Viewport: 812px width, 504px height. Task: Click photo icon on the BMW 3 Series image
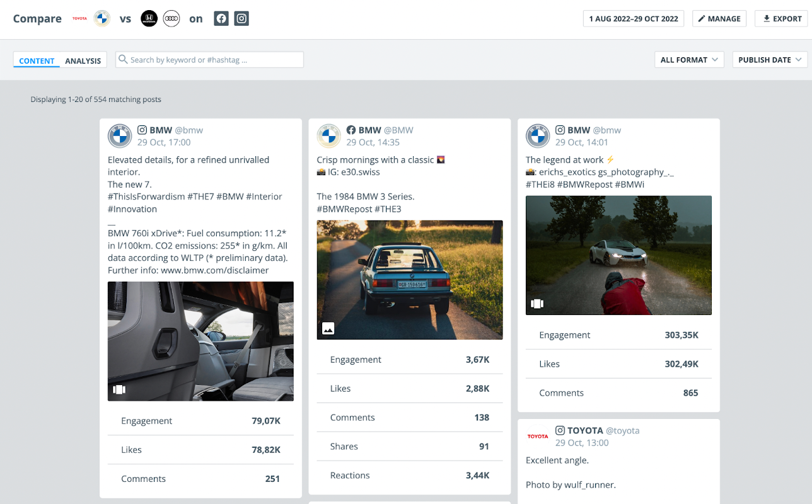(x=328, y=328)
